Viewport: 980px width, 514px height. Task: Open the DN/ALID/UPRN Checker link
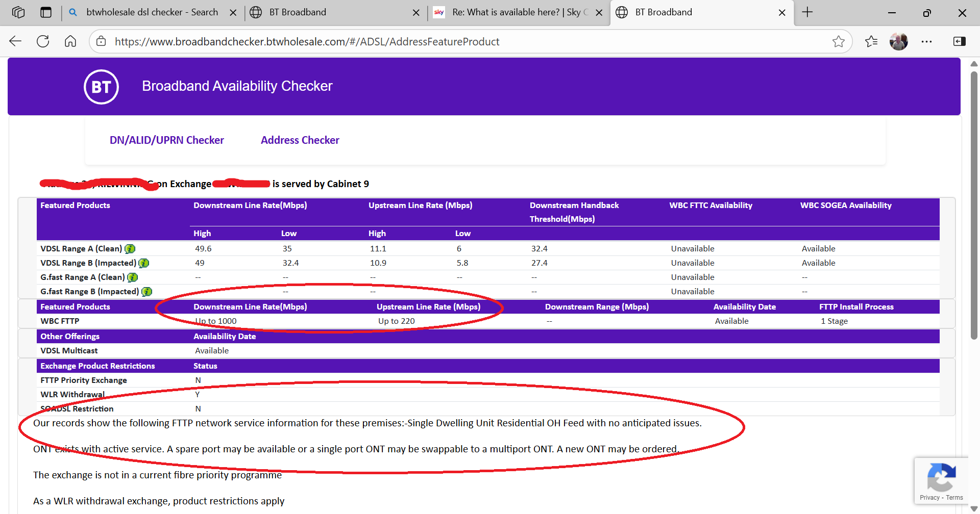point(166,140)
